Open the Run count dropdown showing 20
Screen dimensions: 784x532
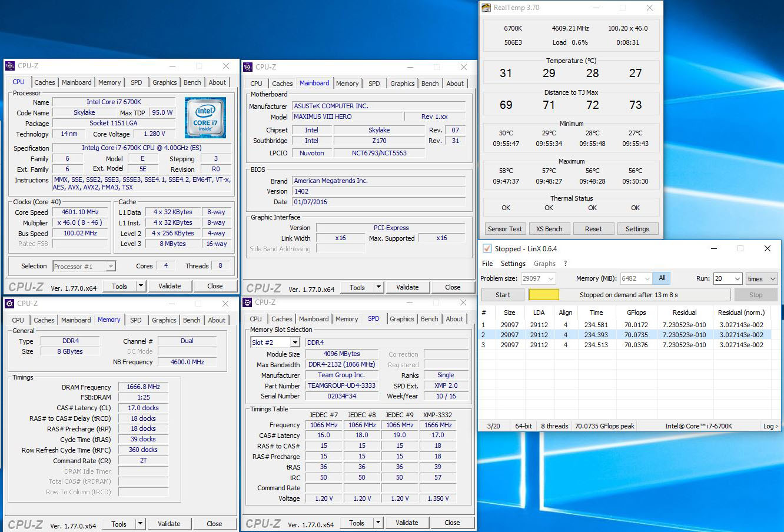tap(736, 278)
